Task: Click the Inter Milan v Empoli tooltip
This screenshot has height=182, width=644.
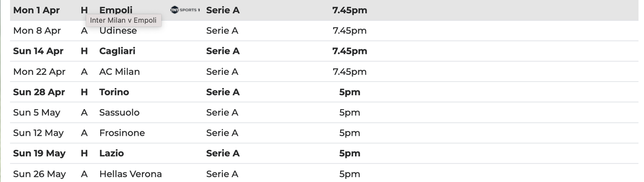Action: [x=123, y=21]
